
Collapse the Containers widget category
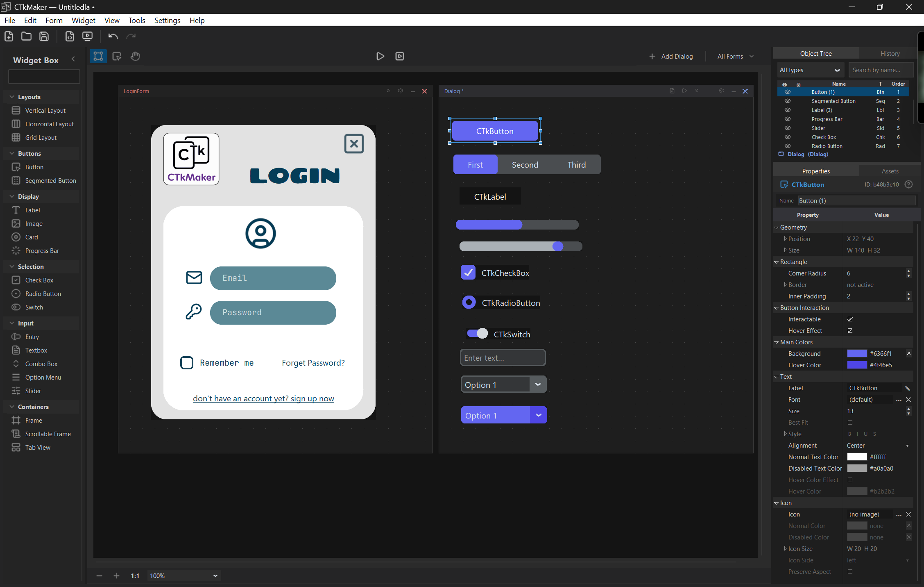(x=12, y=407)
